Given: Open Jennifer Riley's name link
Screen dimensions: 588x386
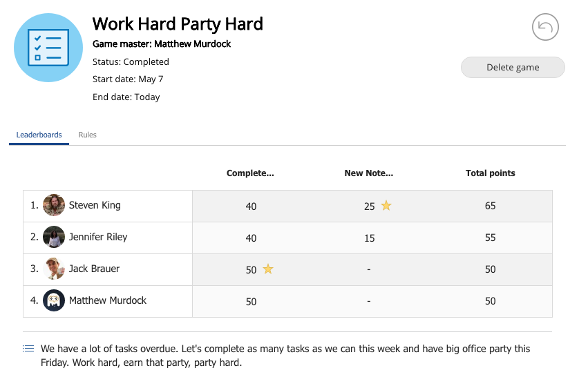Looking at the screenshot, I should 98,238.
